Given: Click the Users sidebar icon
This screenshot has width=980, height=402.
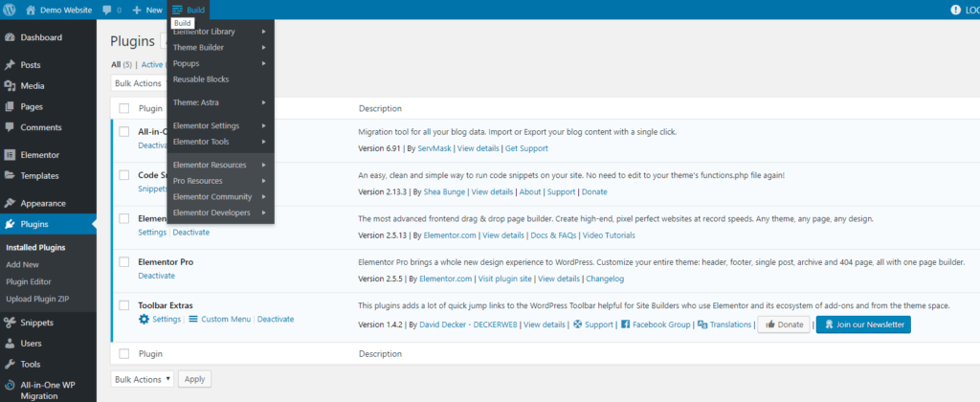Looking at the screenshot, I should pyautogui.click(x=10, y=344).
